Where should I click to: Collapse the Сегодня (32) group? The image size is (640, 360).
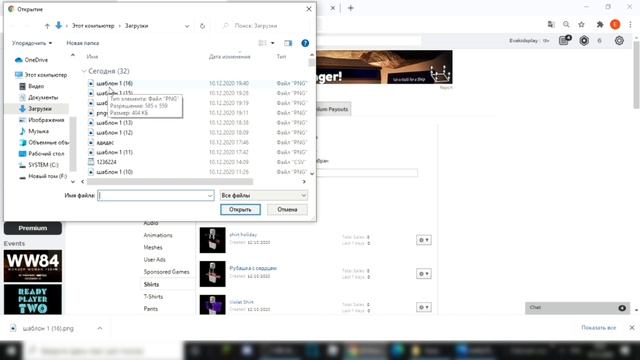pos(84,71)
